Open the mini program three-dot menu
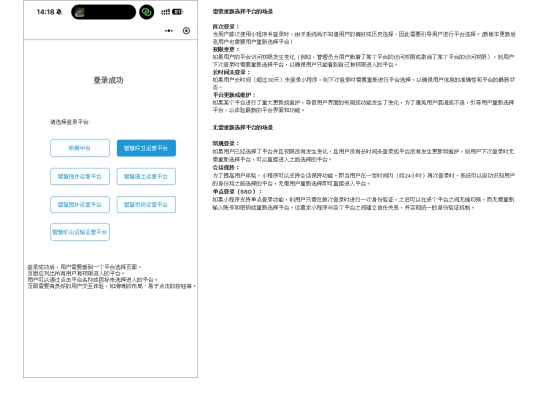 [x=169, y=31]
